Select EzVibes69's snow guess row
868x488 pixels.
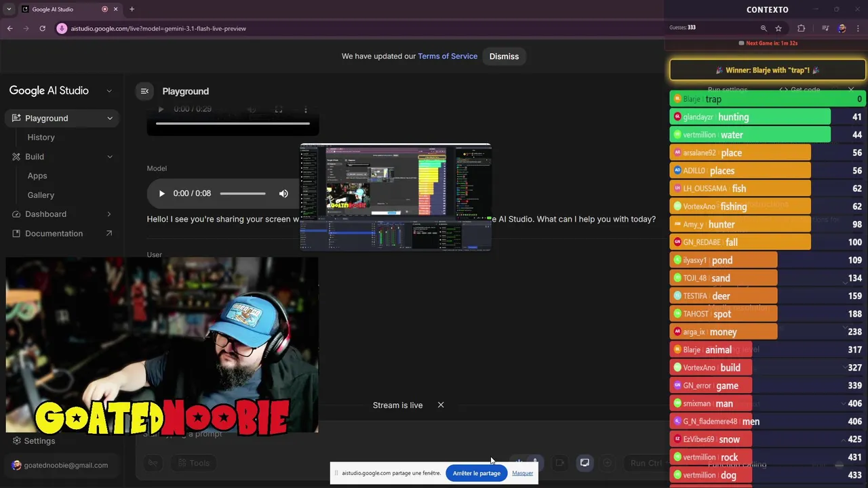point(768,439)
